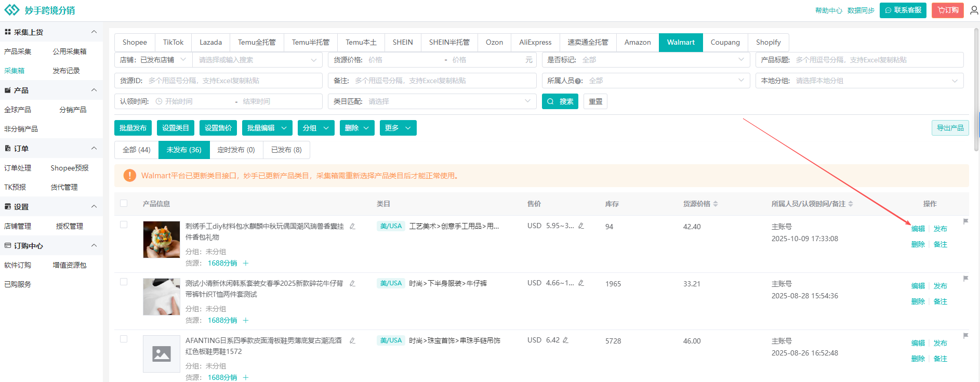Click flag icon on first product row
980x382 pixels.
[x=965, y=221]
